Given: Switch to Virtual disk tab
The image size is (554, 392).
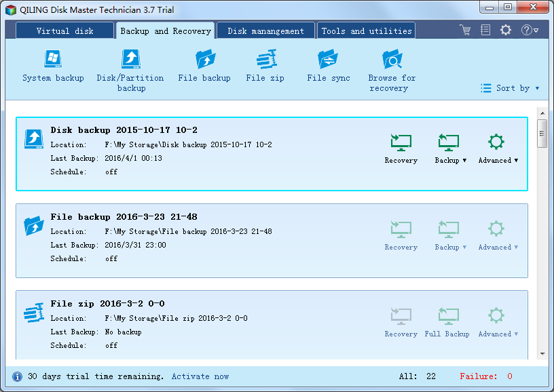Looking at the screenshot, I should tap(64, 31).
